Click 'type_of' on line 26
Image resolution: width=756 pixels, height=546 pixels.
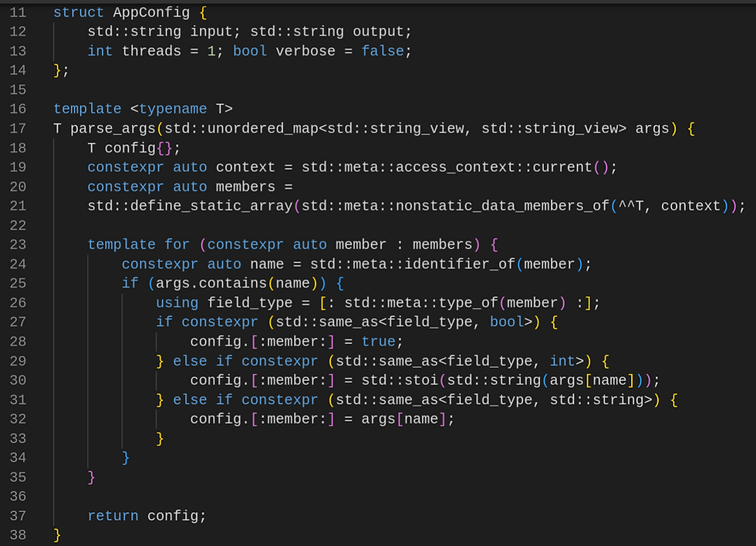468,303
